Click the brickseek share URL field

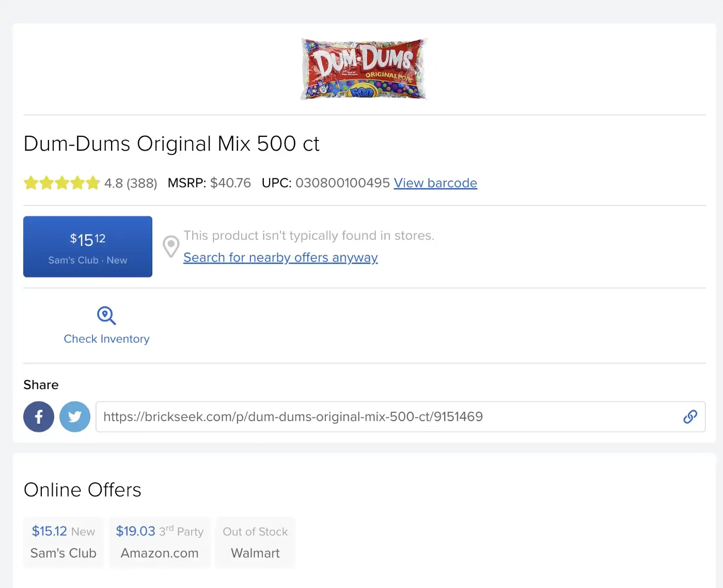pyautogui.click(x=400, y=416)
